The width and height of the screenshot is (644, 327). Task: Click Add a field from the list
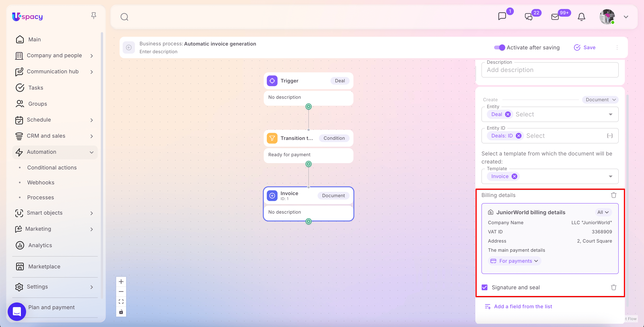518,307
